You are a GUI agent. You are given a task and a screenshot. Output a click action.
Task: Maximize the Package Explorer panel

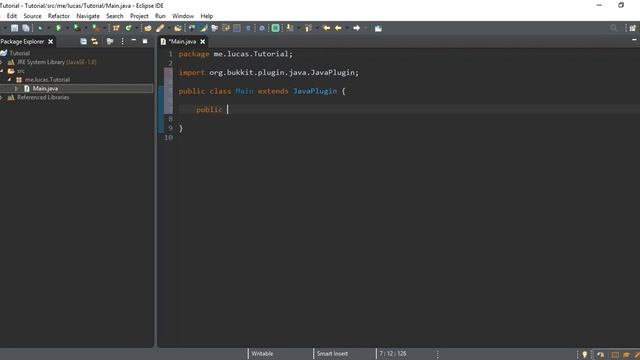click(145, 41)
